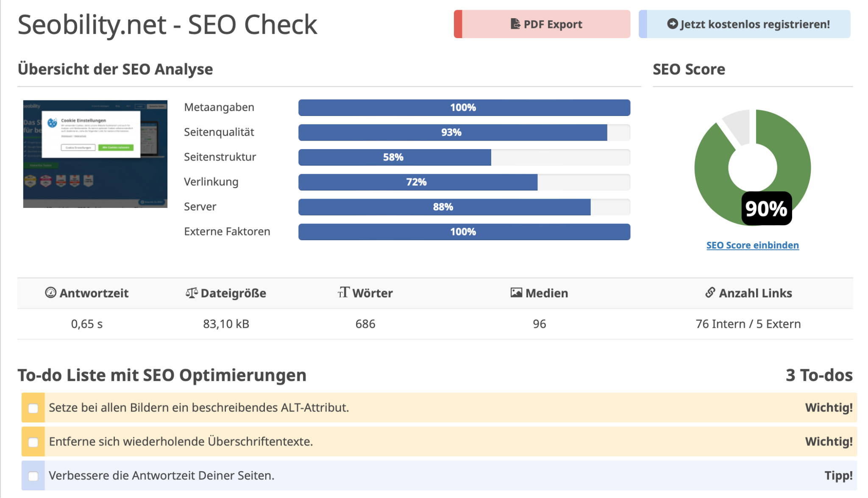Click the '76 Intern / 5 Extern' value
This screenshot has height=498, width=868.
click(748, 324)
